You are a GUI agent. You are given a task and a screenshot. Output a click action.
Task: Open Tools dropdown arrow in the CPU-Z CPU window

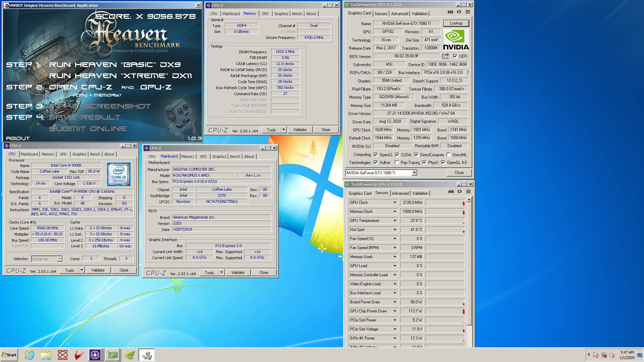pyautogui.click(x=82, y=270)
